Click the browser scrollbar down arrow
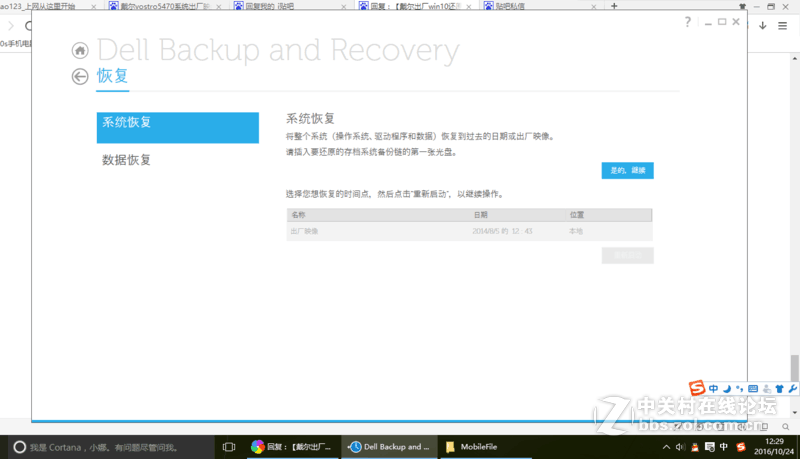The width and height of the screenshot is (800, 459). tap(795, 412)
